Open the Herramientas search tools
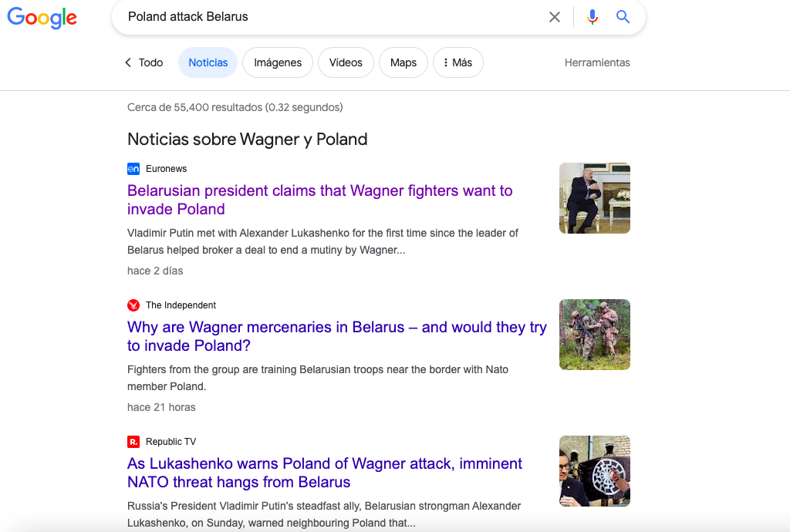 coord(597,62)
